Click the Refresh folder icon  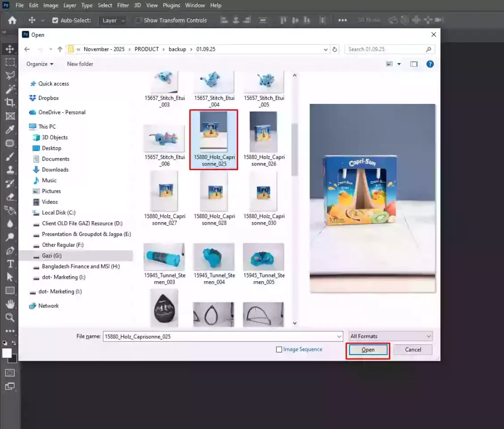[335, 49]
